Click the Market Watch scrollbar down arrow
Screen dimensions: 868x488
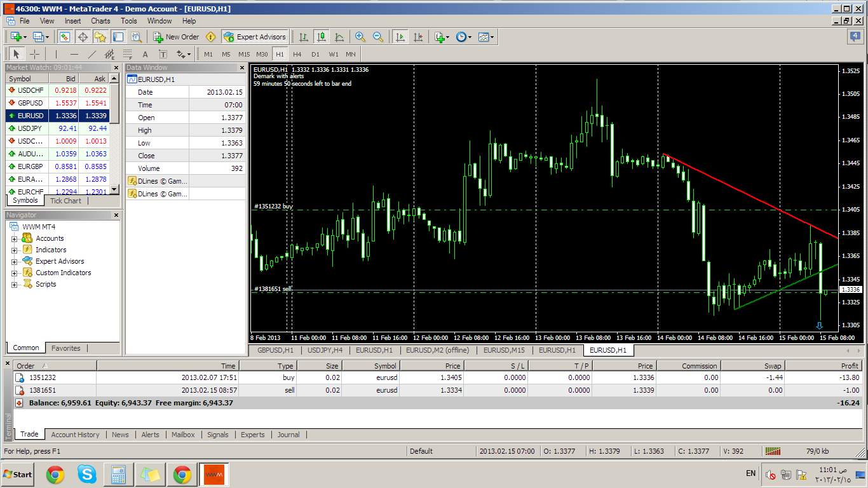[x=114, y=189]
